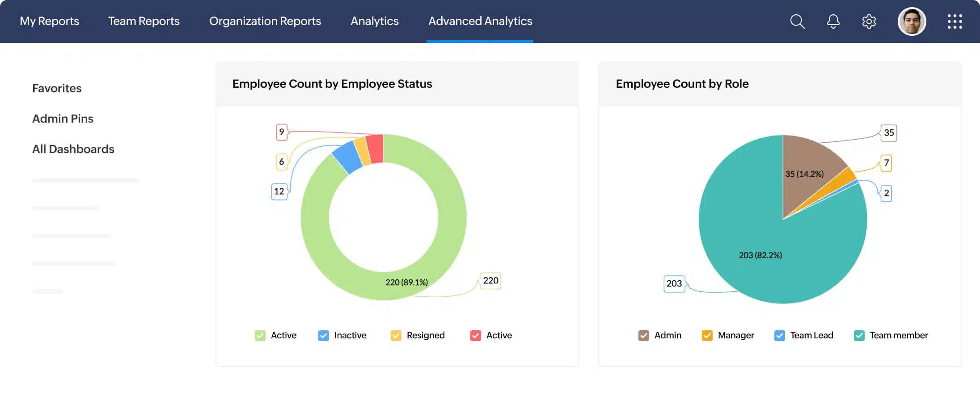980x401 pixels.
Task: Switch to the My Reports tab
Action: tap(49, 21)
